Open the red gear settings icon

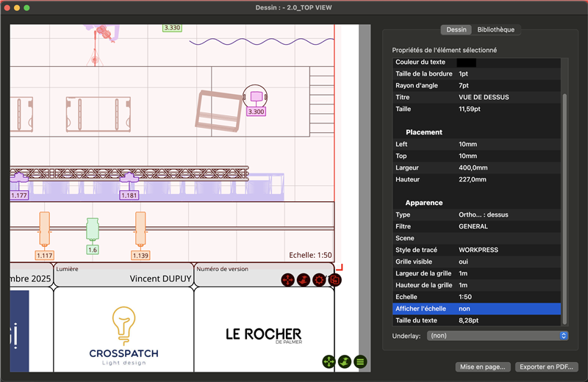point(319,280)
